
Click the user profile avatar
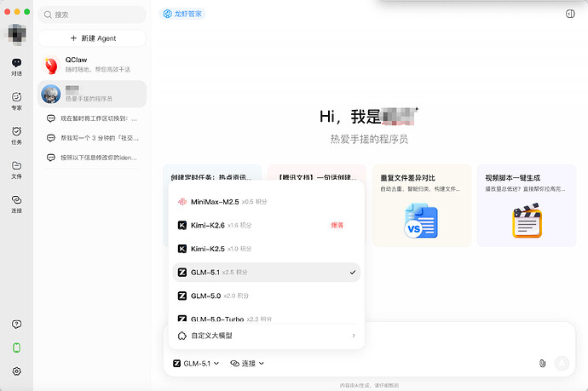coord(17,34)
